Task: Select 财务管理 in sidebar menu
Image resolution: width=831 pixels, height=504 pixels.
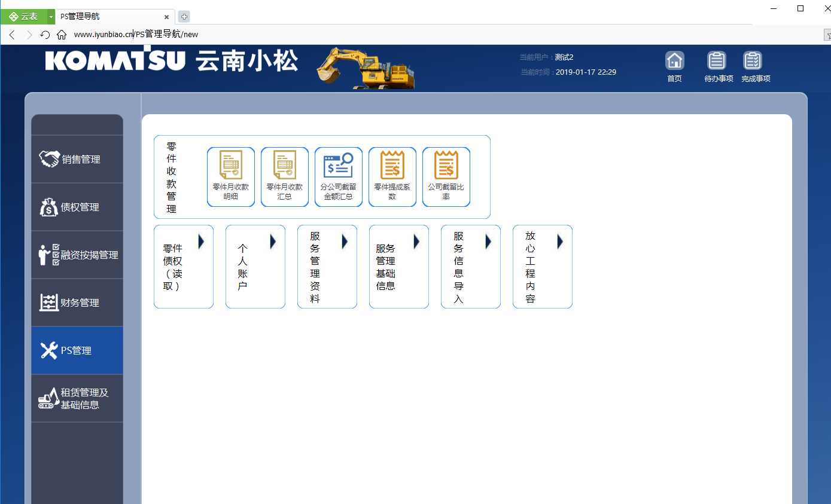Action: point(77,303)
